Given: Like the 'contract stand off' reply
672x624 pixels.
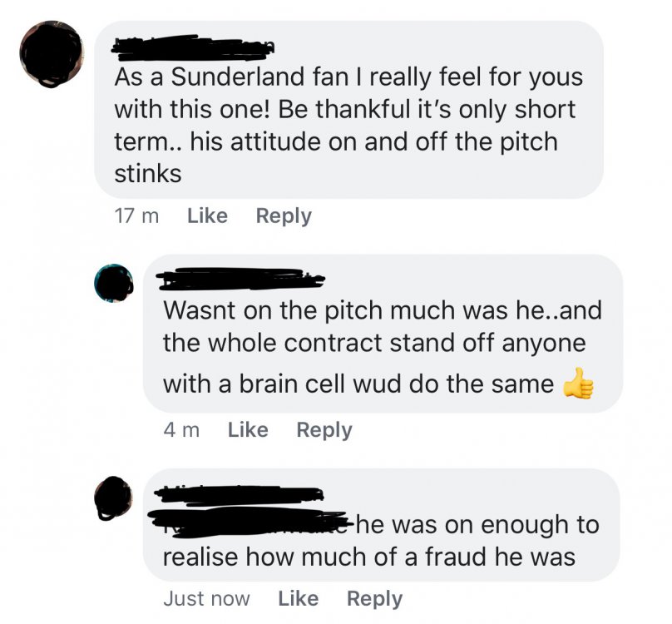Looking at the screenshot, I should pos(248,430).
